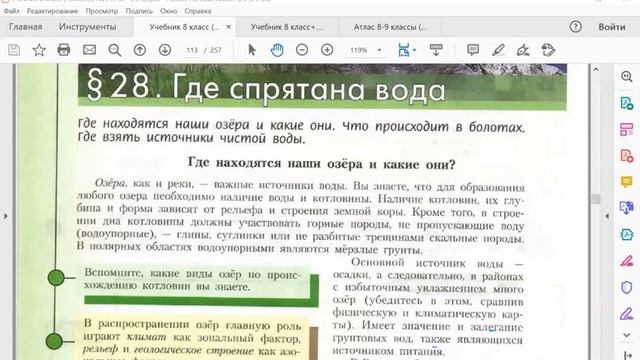640x360 pixels.
Task: Close the first Учебник 8 класс tab
Action: tap(229, 27)
